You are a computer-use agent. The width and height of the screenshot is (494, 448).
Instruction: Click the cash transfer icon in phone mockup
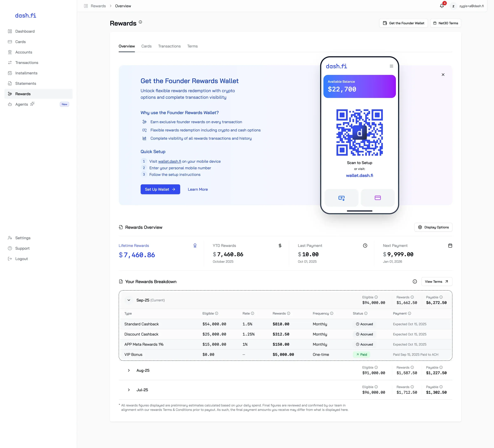pos(341,198)
